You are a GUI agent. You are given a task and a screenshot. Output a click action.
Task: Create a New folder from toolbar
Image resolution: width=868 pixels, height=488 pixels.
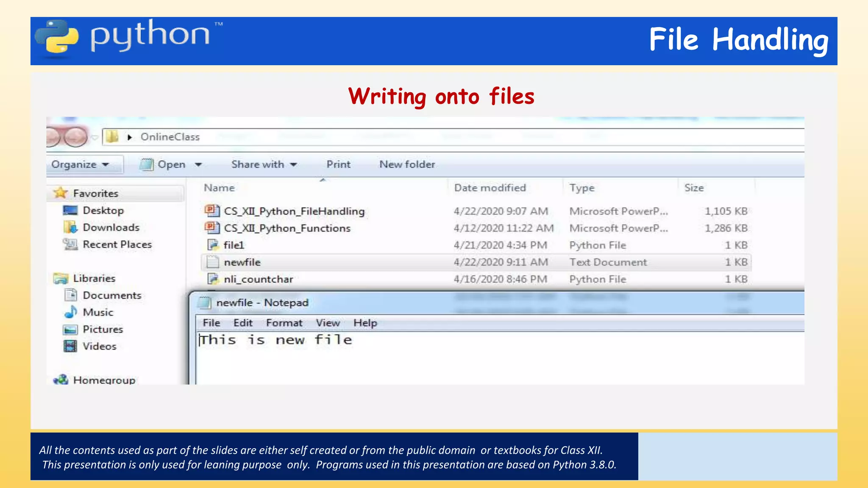pyautogui.click(x=407, y=164)
